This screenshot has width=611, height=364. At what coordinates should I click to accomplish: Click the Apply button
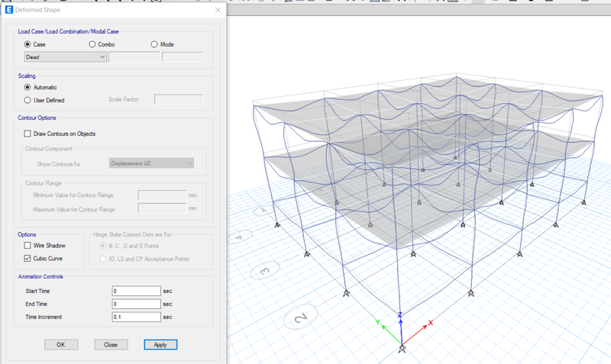coord(160,344)
